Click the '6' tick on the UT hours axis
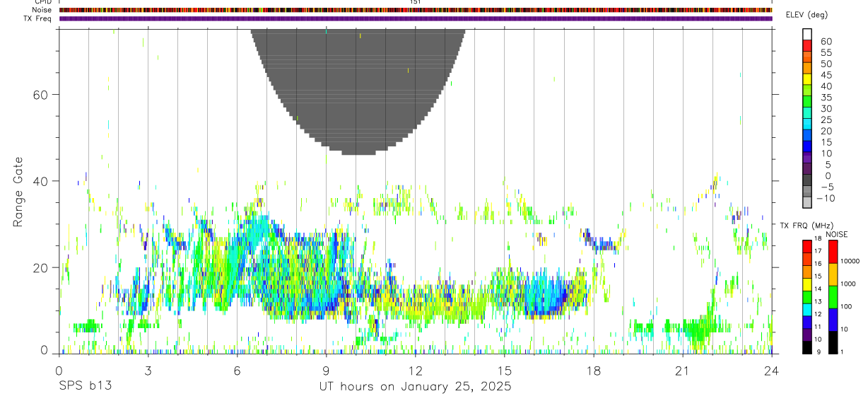The height and width of the screenshot is (401, 868). coord(237,371)
